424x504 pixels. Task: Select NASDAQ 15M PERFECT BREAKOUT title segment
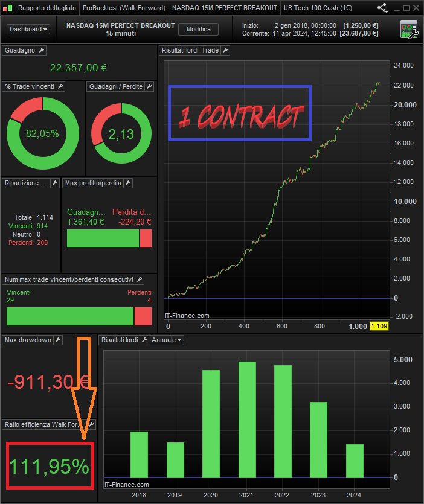point(225,8)
